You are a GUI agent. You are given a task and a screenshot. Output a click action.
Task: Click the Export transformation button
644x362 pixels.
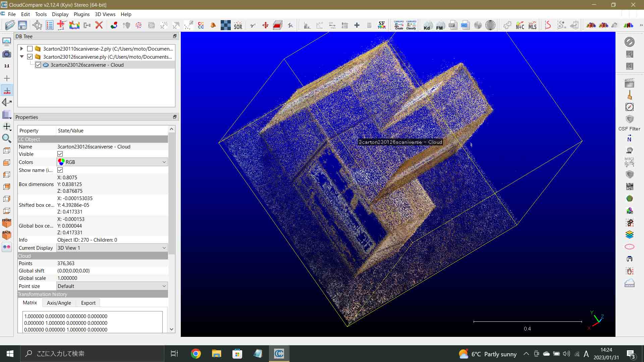coord(88,303)
